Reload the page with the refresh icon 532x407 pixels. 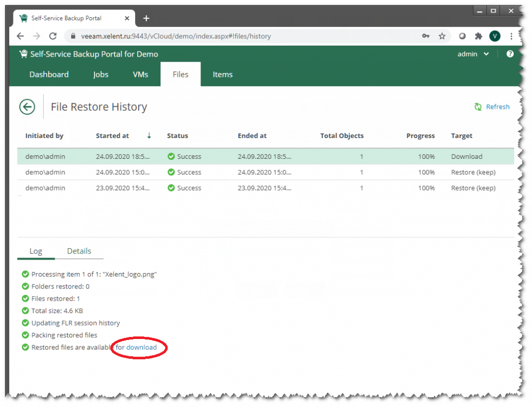click(x=53, y=36)
